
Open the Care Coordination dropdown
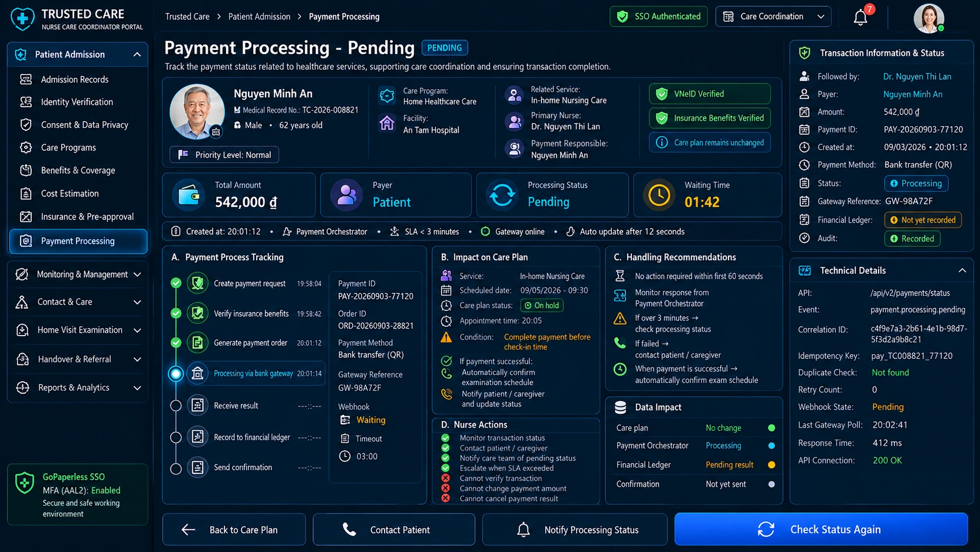click(774, 16)
